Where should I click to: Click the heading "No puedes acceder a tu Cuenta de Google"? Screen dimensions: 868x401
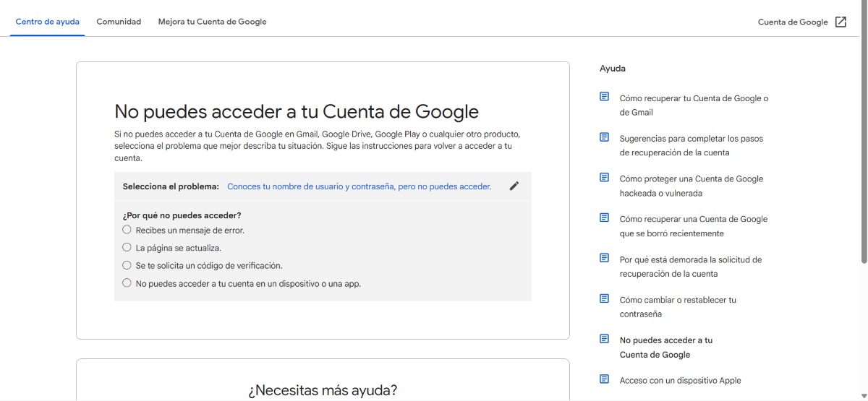(x=297, y=112)
